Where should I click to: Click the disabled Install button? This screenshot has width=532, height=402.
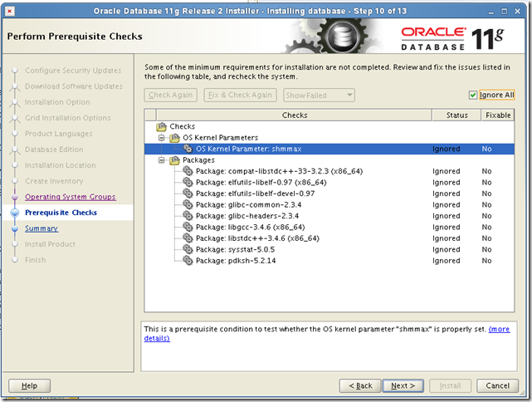click(450, 385)
